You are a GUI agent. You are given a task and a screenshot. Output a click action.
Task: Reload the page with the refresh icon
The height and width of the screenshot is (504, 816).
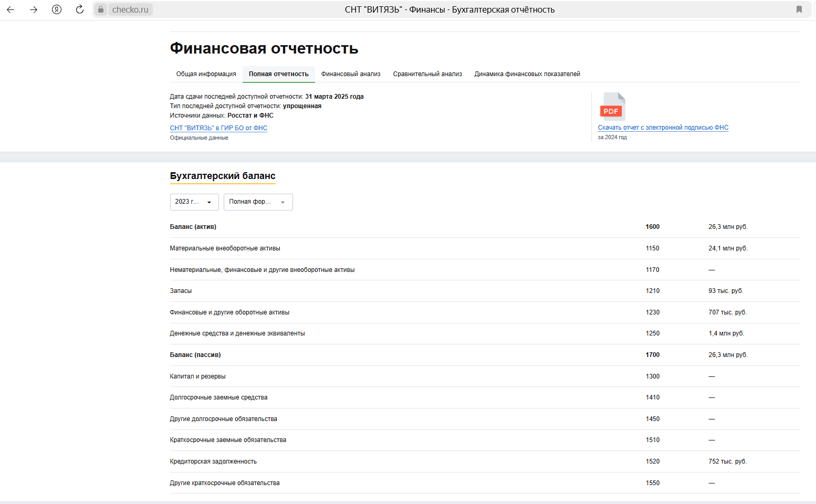tap(80, 9)
